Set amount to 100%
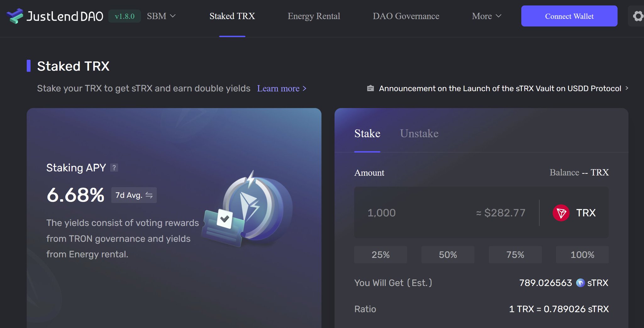The image size is (644, 328). click(582, 255)
